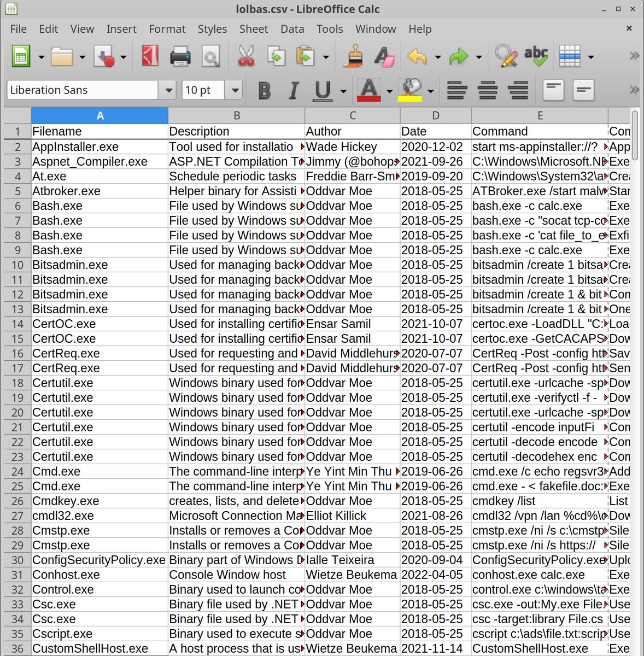Select column B header
Image resolution: width=644 pixels, height=656 pixels.
coord(237,115)
